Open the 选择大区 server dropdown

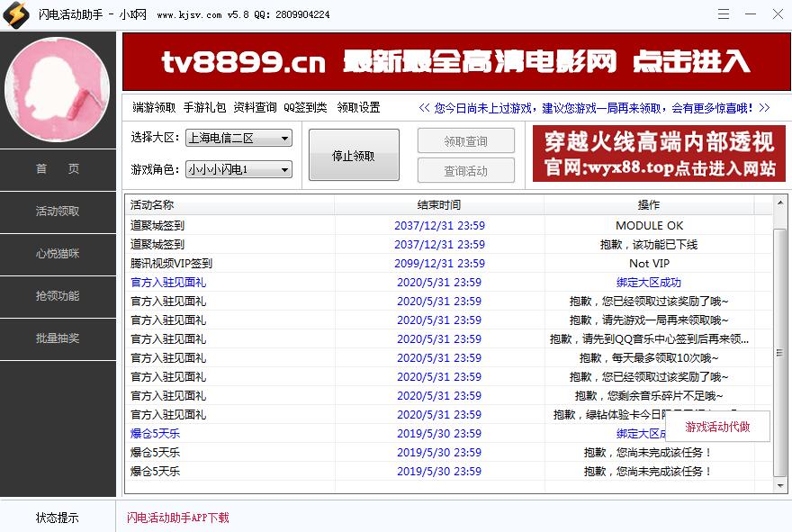coord(238,138)
